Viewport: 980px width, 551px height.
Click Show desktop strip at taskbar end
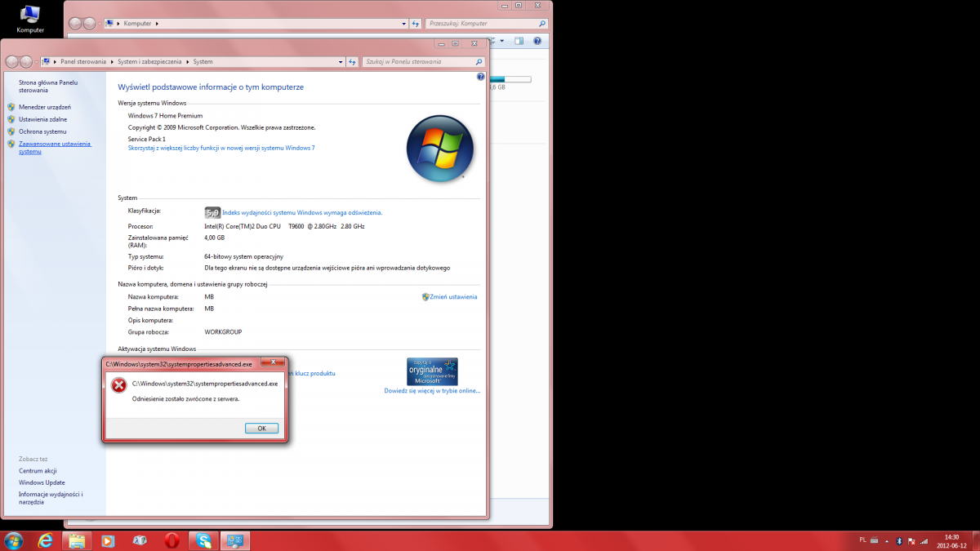[975, 540]
